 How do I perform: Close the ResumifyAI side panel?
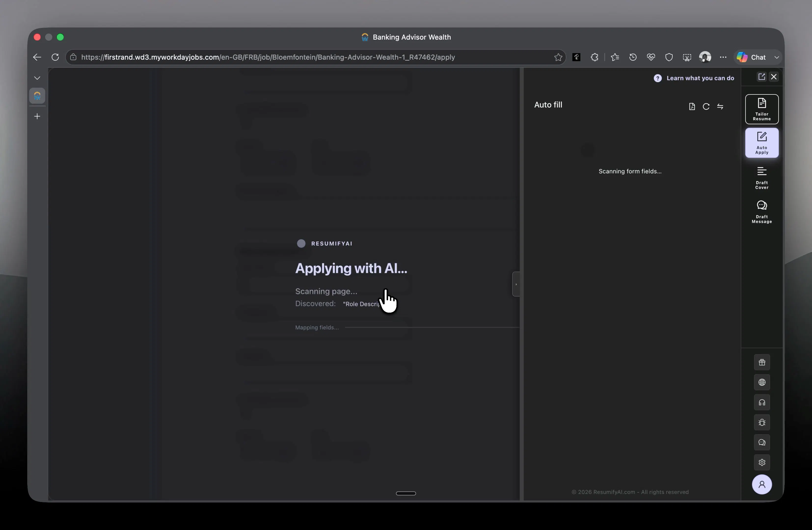774,77
